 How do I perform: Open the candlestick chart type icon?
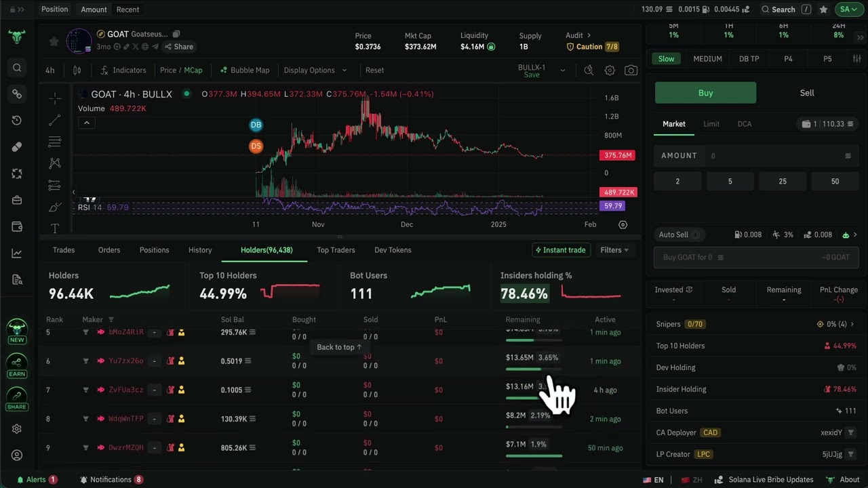(77, 70)
